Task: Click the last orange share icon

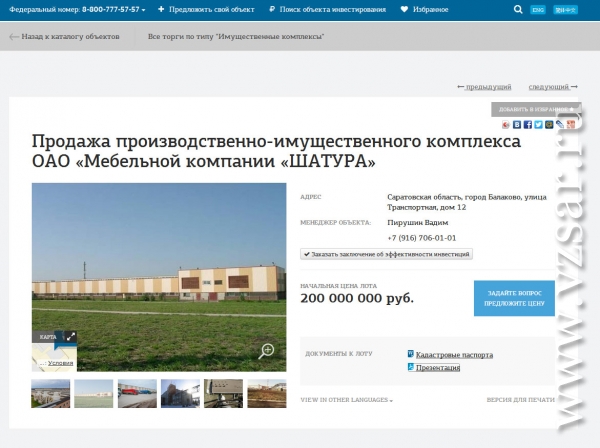Action: 571,125
